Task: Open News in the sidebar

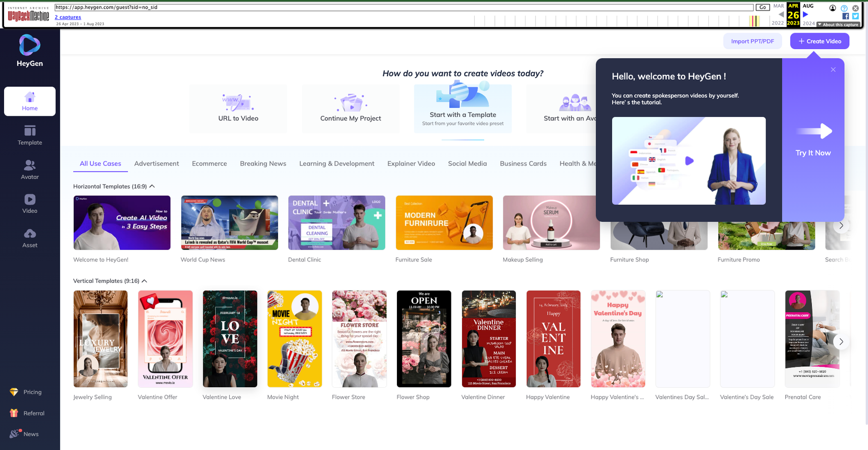Action: click(24, 434)
